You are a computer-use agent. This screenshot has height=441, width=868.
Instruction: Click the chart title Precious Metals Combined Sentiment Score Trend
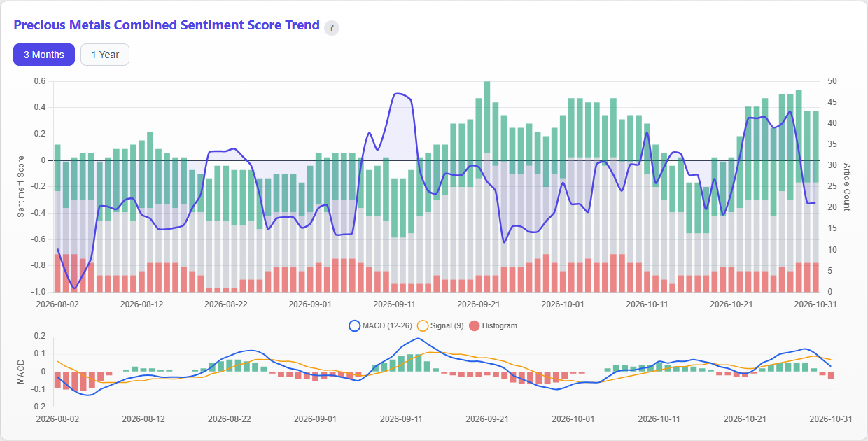pyautogui.click(x=167, y=25)
